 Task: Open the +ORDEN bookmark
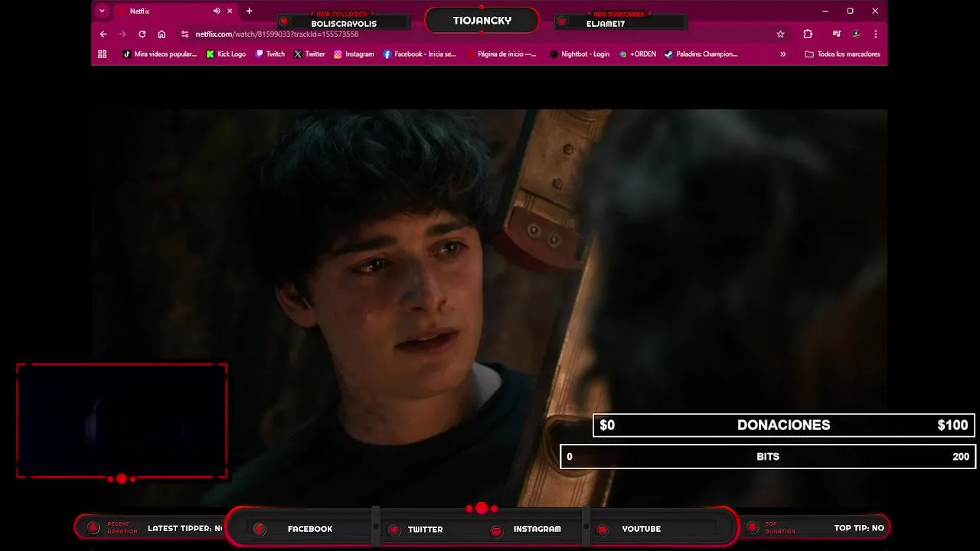coord(637,54)
